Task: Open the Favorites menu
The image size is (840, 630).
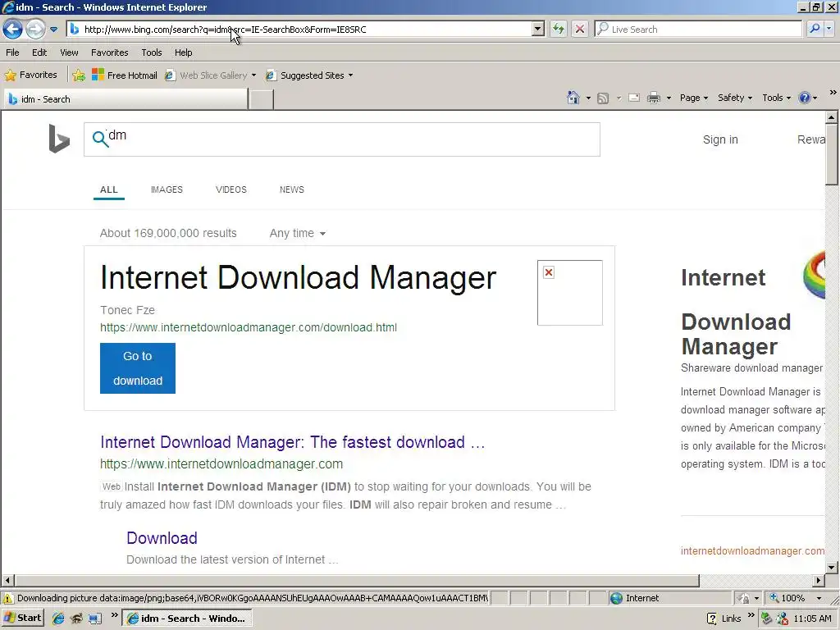Action: pos(109,52)
